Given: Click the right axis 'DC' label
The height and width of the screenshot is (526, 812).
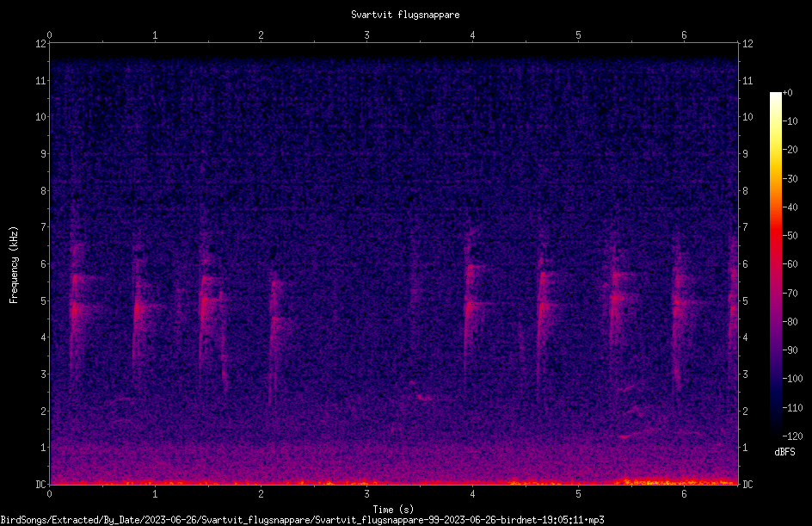Looking at the screenshot, I should pos(747,484).
